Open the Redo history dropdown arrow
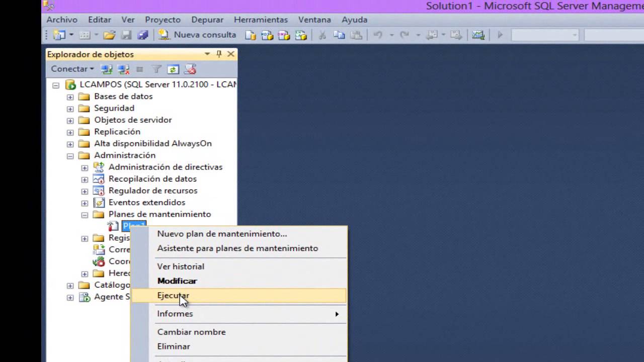 (418, 35)
